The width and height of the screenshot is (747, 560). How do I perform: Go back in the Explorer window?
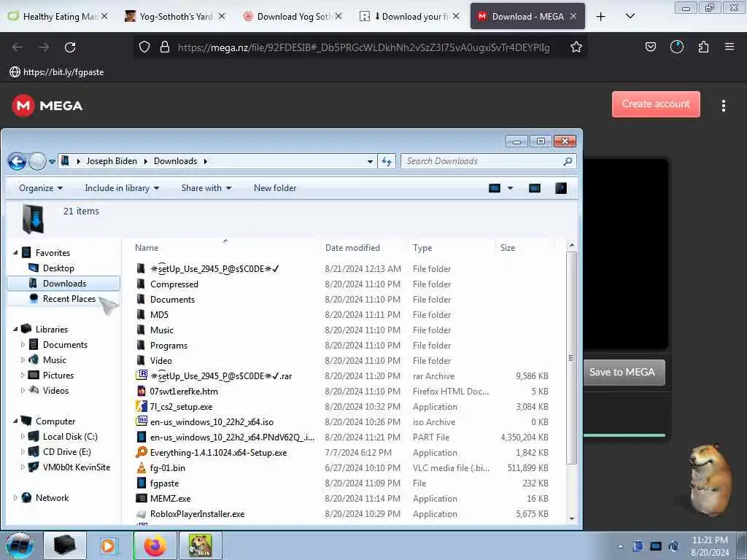point(18,161)
